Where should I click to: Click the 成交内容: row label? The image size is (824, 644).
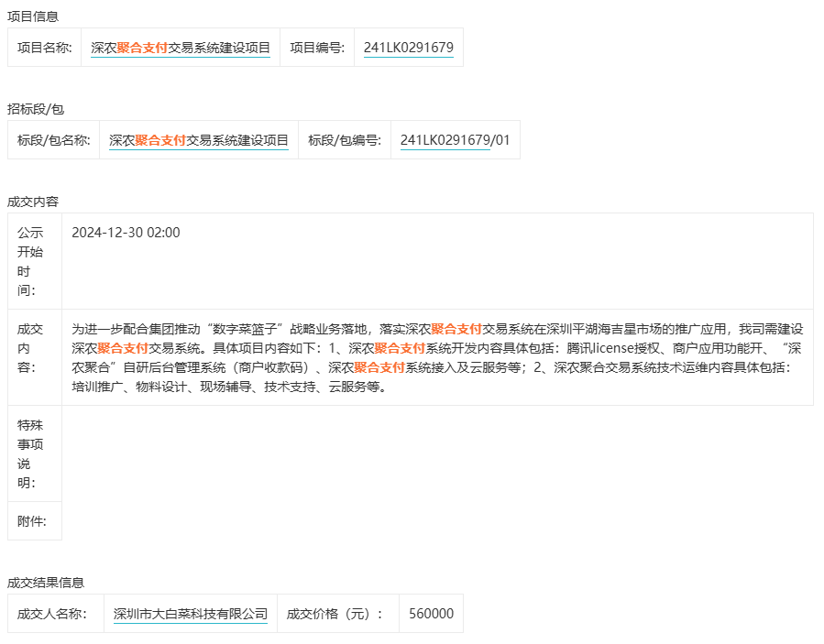click(x=35, y=357)
